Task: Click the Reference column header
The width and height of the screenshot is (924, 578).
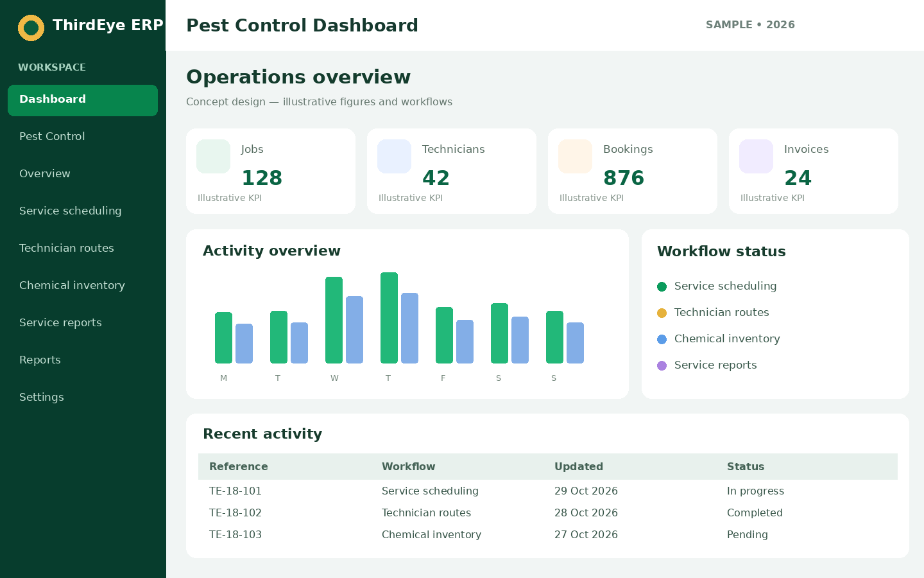Action: point(239,467)
